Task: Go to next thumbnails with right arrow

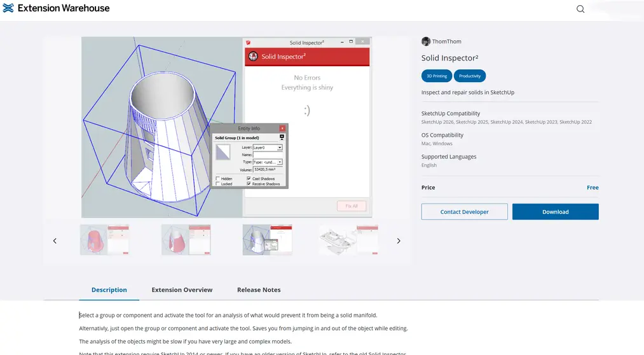Action: 399,240
